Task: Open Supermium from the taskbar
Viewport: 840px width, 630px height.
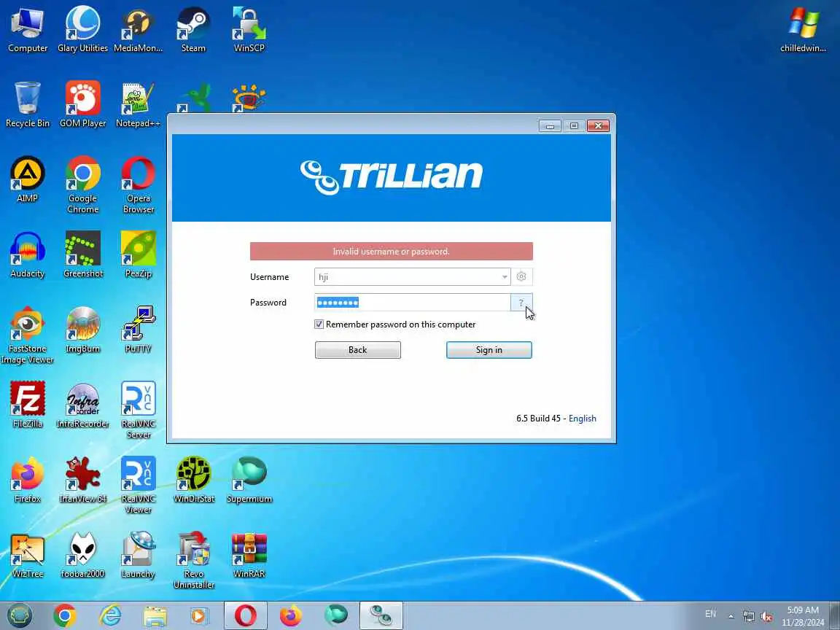Action: [x=336, y=615]
